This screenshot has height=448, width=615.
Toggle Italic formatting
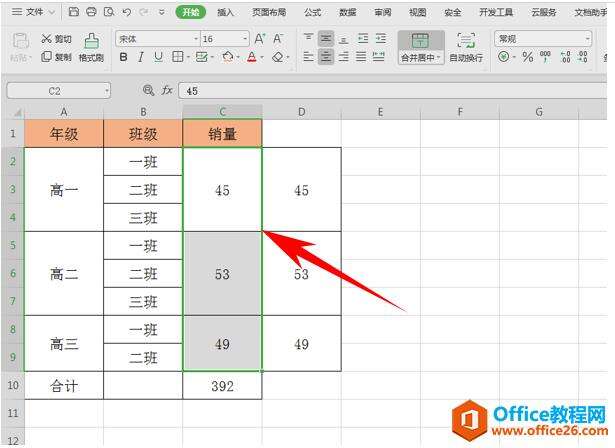coord(141,57)
